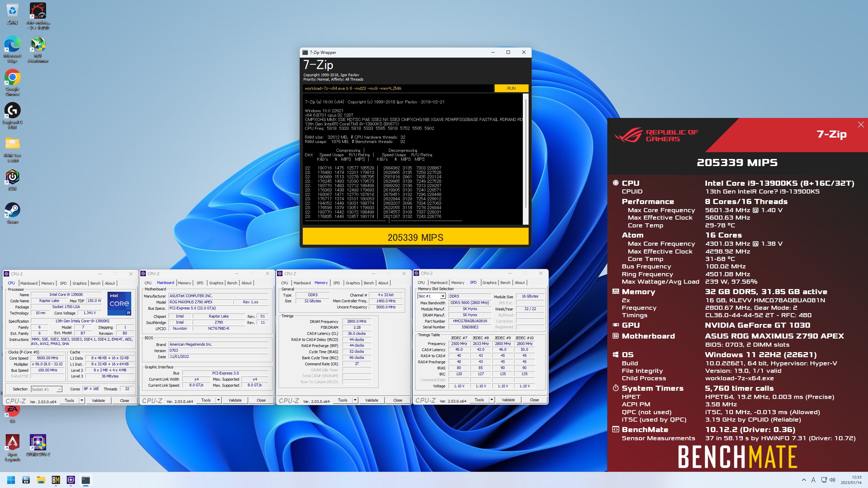Click RUN in 7-Zip Wrapper
Viewport: 868px width, 488px height.
coord(511,88)
